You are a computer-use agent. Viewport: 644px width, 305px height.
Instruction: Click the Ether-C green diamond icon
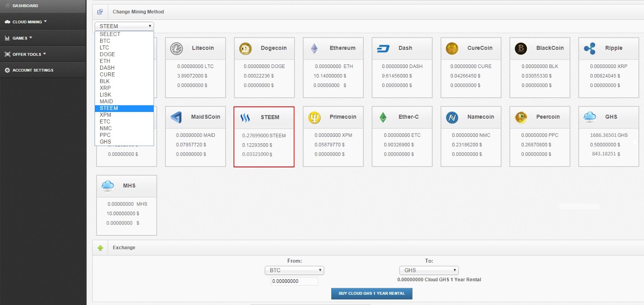pyautogui.click(x=383, y=117)
